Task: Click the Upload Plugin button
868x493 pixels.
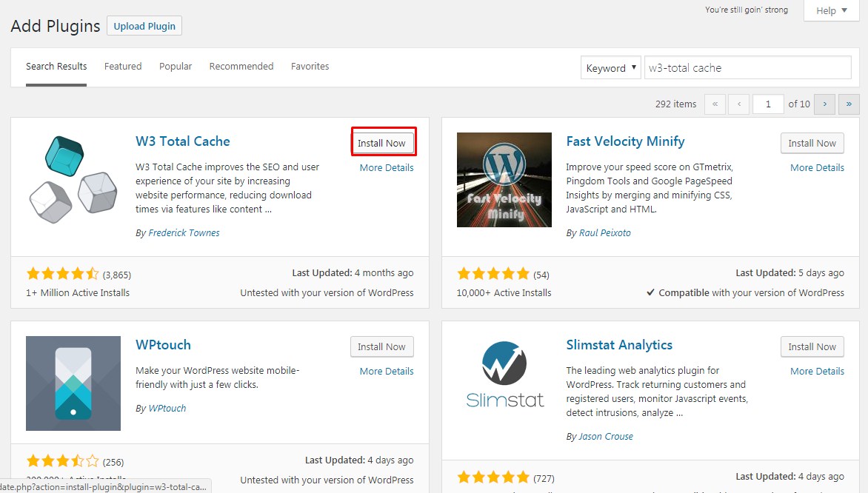Action: [x=144, y=26]
